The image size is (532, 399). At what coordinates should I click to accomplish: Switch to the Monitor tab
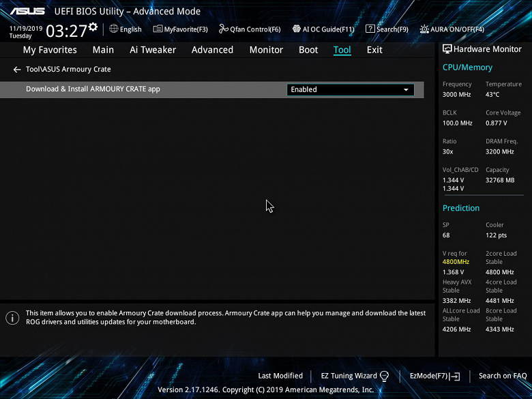[266, 50]
